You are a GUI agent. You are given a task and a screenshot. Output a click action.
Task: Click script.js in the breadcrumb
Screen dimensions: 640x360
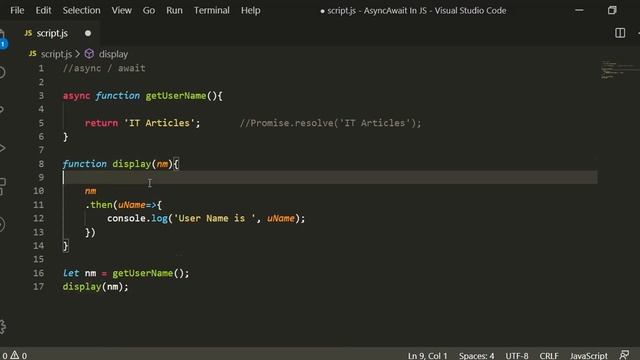[56, 54]
